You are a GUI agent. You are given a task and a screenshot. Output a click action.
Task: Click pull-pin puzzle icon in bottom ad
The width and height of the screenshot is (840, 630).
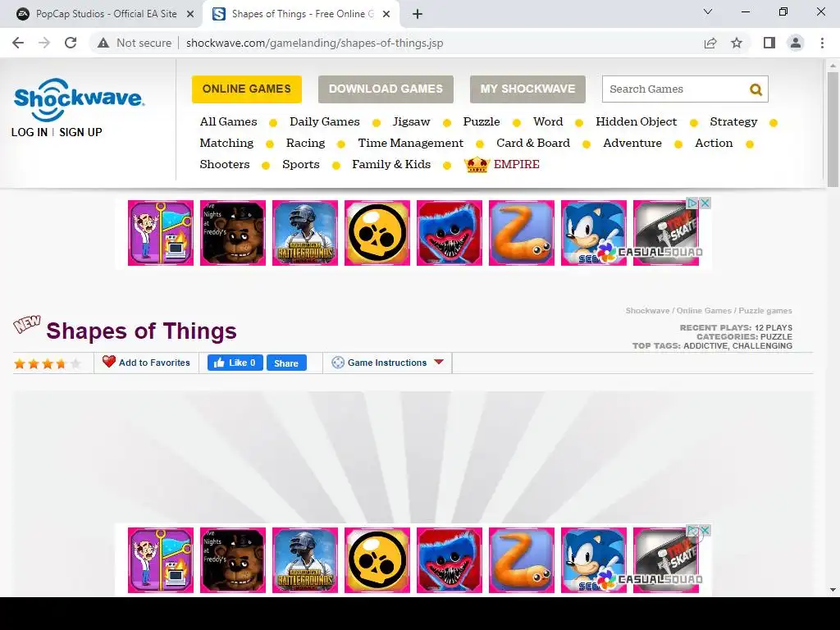[161, 560]
